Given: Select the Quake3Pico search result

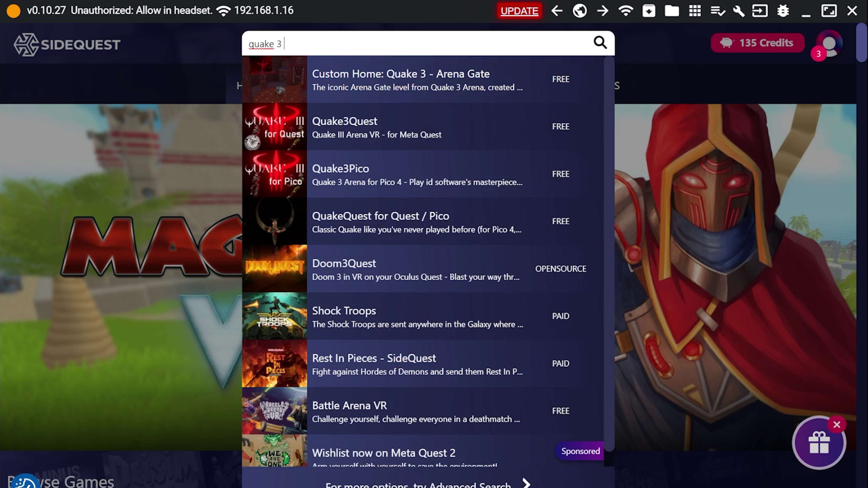Looking at the screenshot, I should point(422,174).
